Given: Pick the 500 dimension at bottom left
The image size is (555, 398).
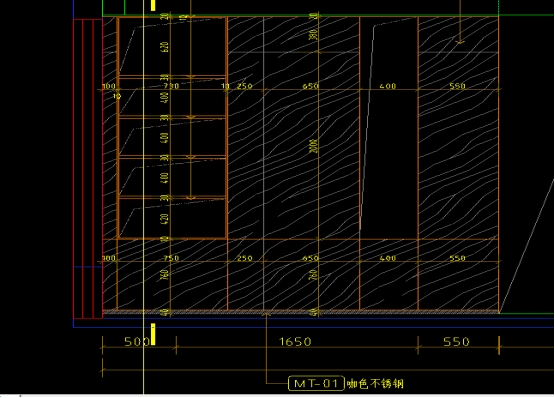Looking at the screenshot, I should point(137,342).
